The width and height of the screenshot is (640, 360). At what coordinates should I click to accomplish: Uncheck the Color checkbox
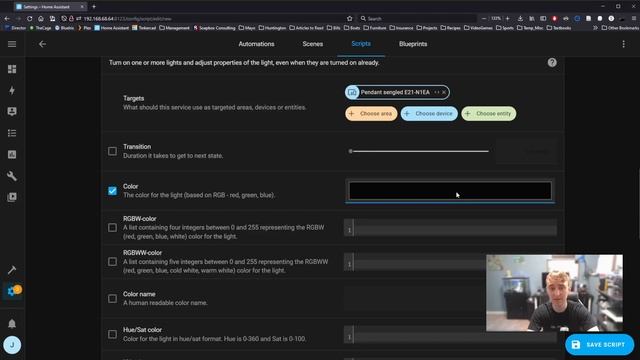pos(112,191)
